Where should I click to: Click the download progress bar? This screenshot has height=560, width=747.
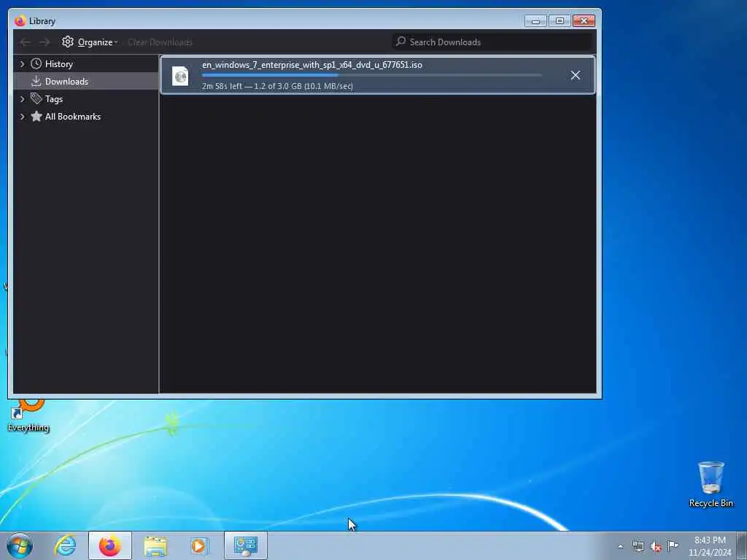point(372,75)
